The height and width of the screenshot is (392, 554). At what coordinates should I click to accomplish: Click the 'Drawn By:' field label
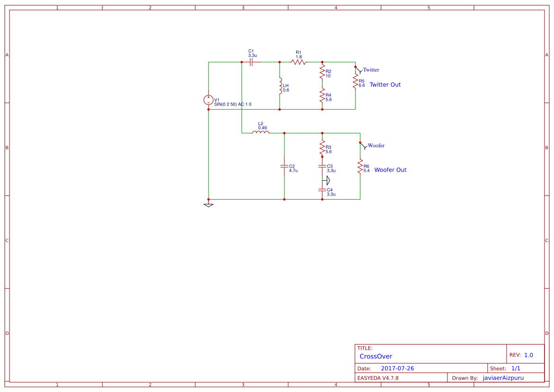[x=465, y=378]
